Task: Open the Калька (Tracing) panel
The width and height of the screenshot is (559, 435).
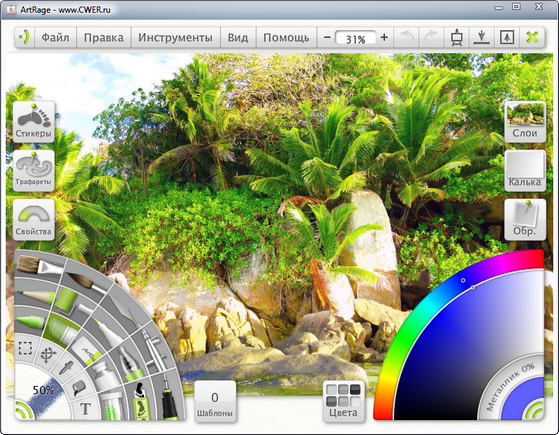Action: 525,170
